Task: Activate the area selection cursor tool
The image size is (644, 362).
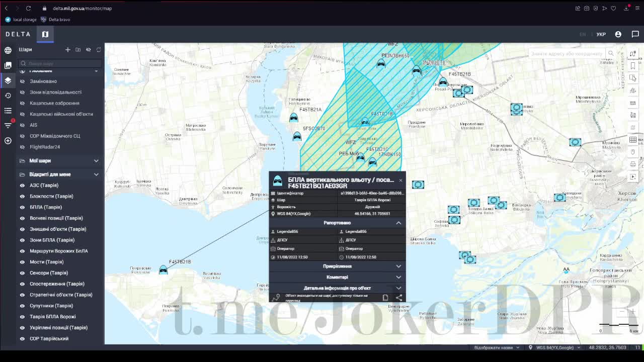Action: coord(633,78)
